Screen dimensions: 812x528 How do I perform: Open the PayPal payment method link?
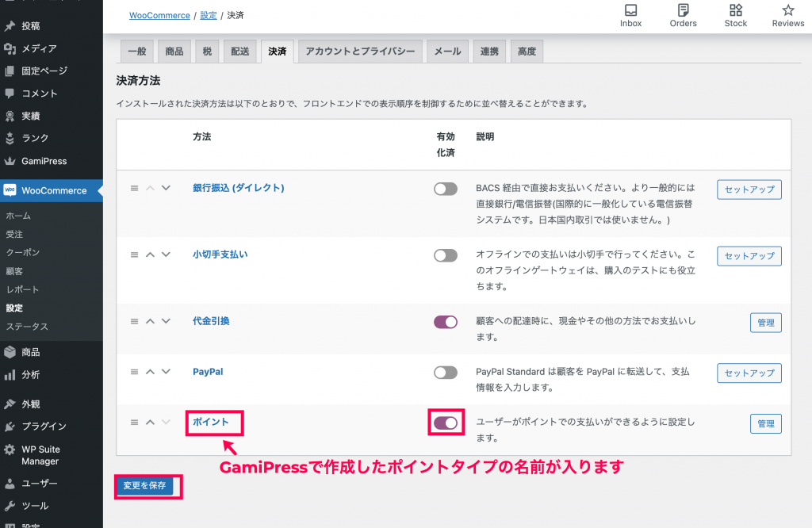click(208, 372)
